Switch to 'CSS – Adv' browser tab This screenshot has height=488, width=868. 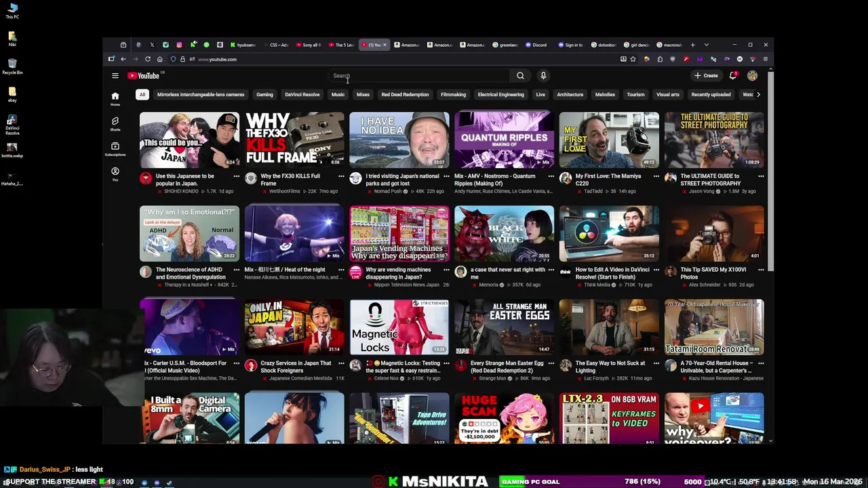click(275, 45)
